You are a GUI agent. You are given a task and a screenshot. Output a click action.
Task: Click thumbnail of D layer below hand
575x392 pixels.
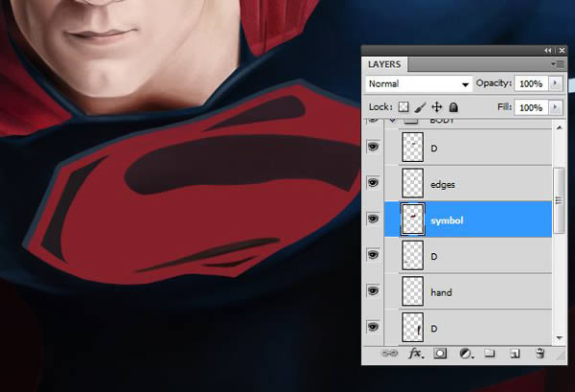412,327
